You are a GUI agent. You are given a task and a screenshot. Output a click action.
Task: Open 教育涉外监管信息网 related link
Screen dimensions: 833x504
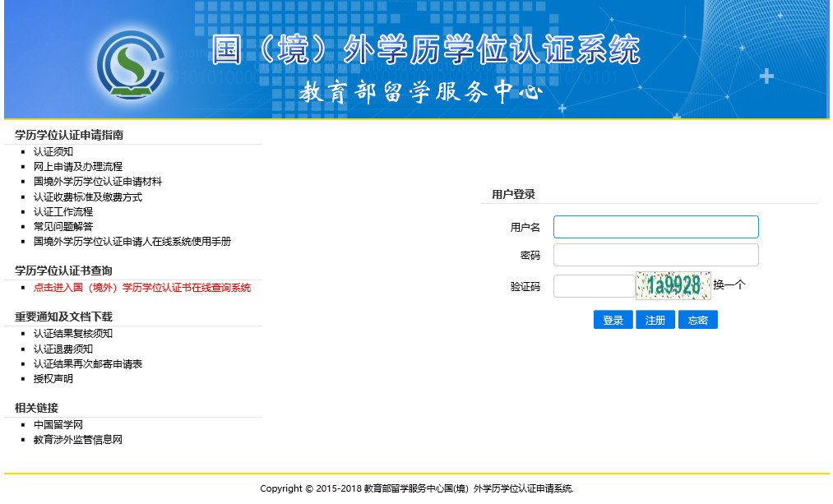78,440
